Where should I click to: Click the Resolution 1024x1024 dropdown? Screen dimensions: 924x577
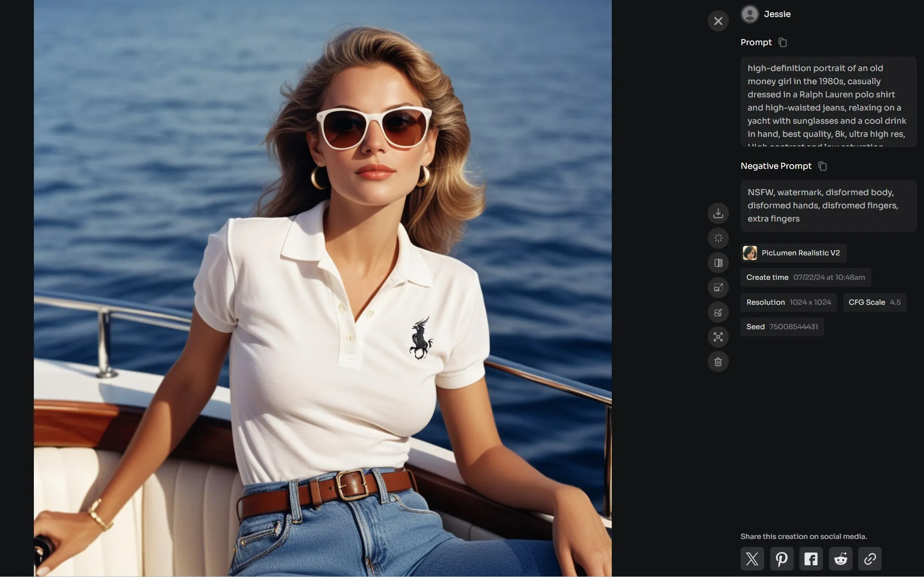[789, 302]
